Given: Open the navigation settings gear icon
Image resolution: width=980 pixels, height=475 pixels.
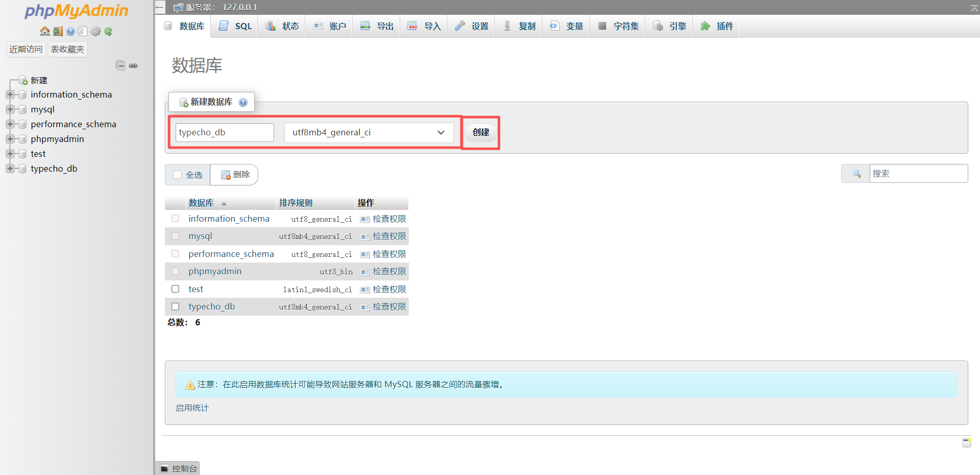Looking at the screenshot, I should [95, 31].
